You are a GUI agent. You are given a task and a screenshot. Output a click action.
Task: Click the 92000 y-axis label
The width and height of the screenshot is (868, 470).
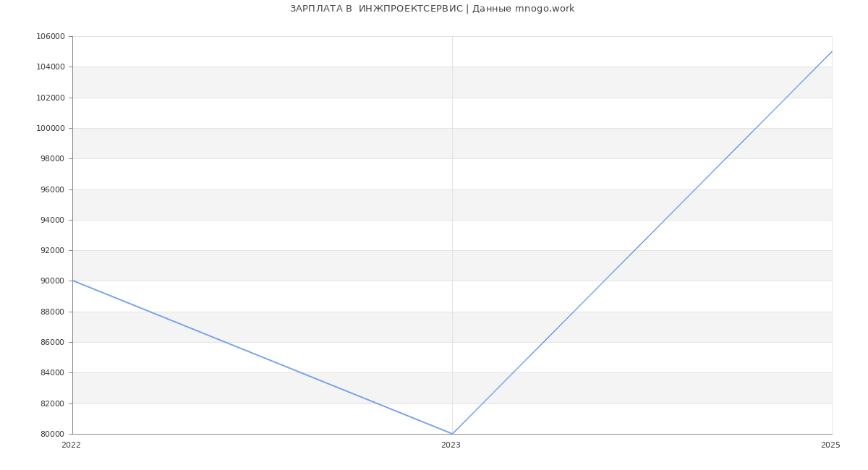click(x=53, y=251)
